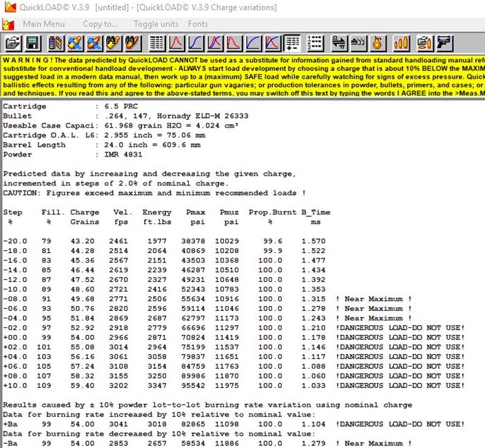Click burn time 1.278 in -06.0 row
This screenshot has height=448, width=485.
(x=313, y=309)
